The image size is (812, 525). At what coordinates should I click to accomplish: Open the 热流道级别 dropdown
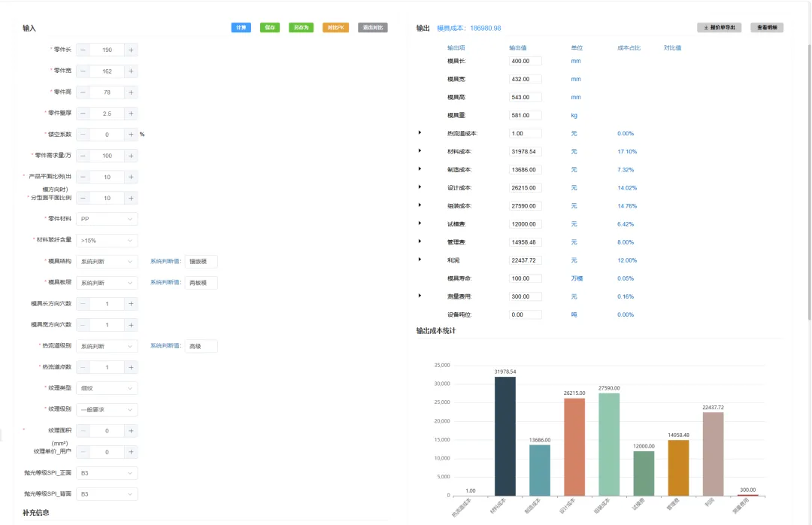point(107,346)
